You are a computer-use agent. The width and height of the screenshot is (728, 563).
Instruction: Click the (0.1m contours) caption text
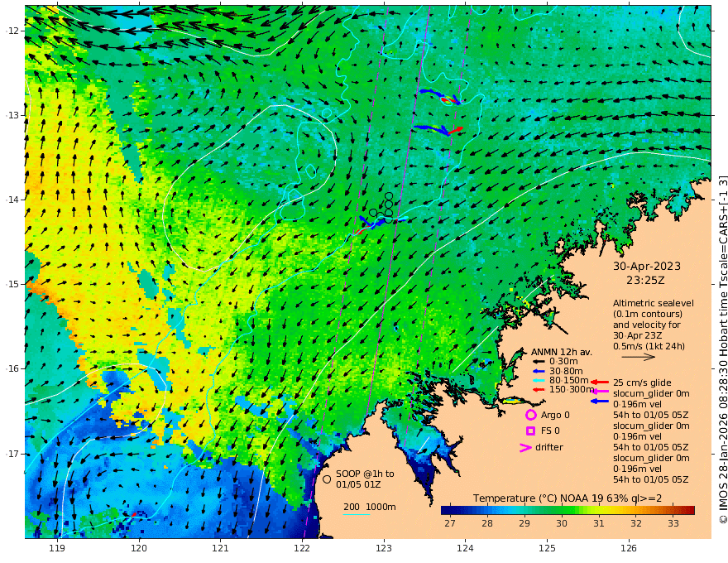pos(648,314)
